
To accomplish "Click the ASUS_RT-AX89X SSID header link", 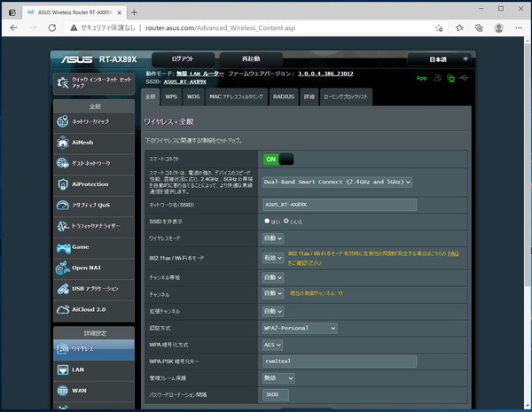I will coord(185,82).
